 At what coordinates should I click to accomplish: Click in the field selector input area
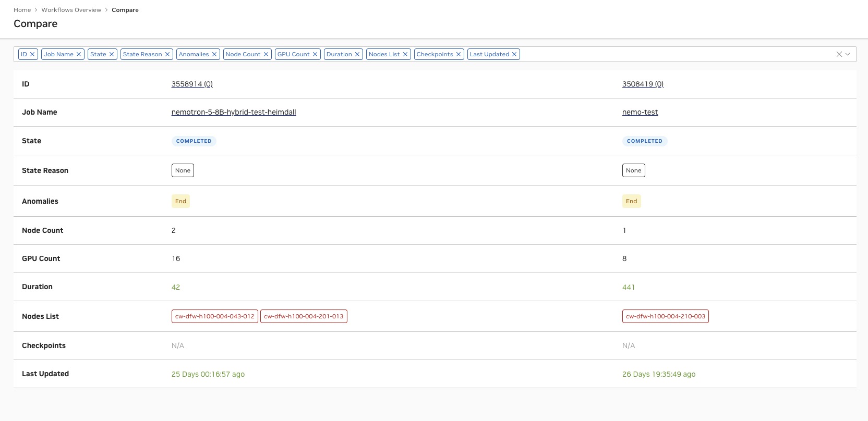tap(673, 54)
